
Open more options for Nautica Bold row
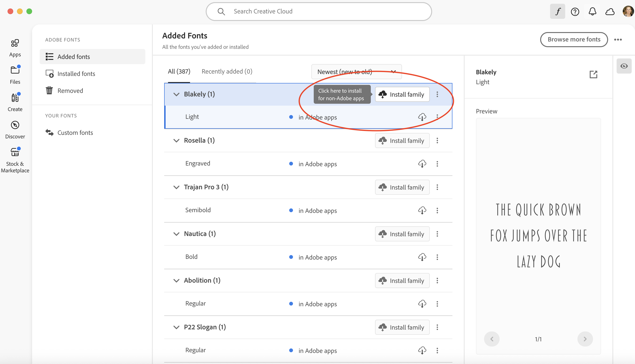437,257
